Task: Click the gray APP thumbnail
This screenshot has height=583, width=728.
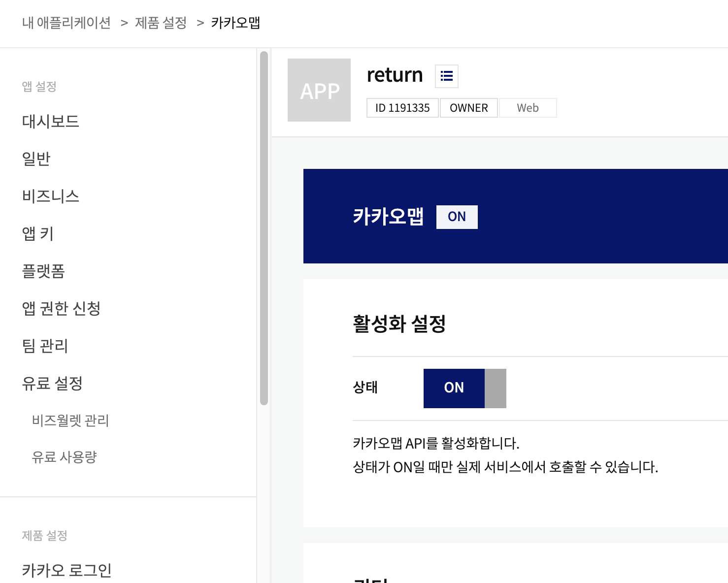Action: [x=319, y=90]
